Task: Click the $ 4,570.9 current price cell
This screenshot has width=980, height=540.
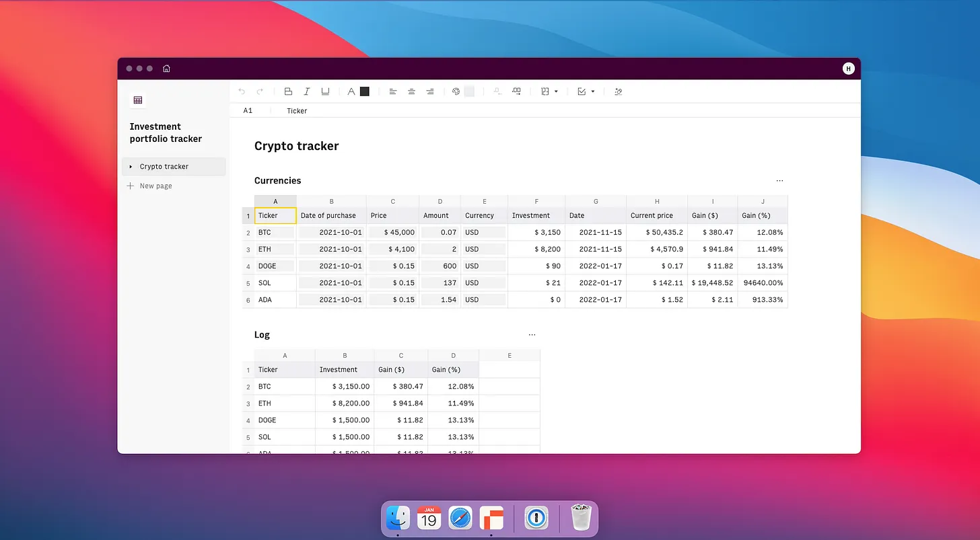Action: click(x=657, y=249)
